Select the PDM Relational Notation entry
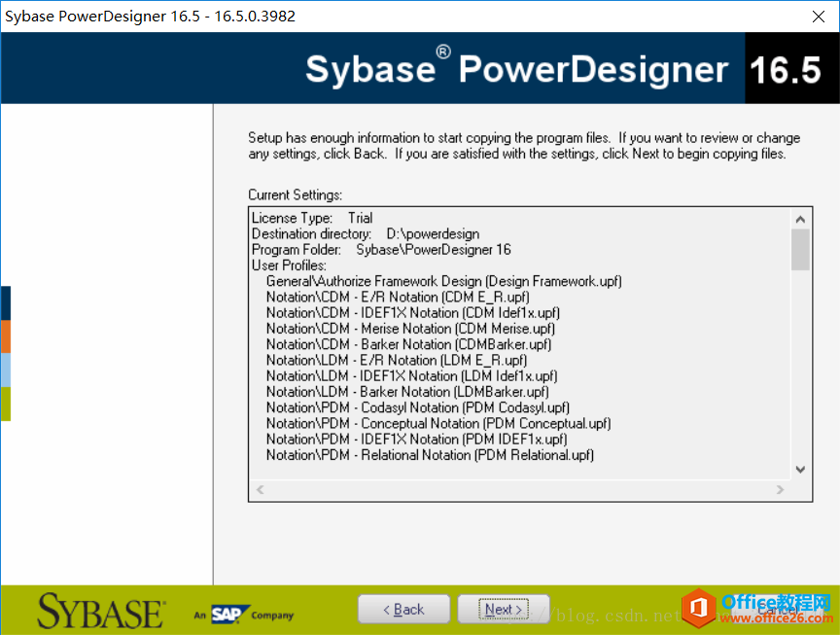 tap(430, 455)
